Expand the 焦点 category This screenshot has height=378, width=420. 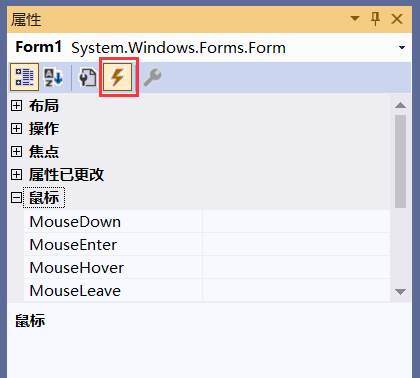point(16,152)
